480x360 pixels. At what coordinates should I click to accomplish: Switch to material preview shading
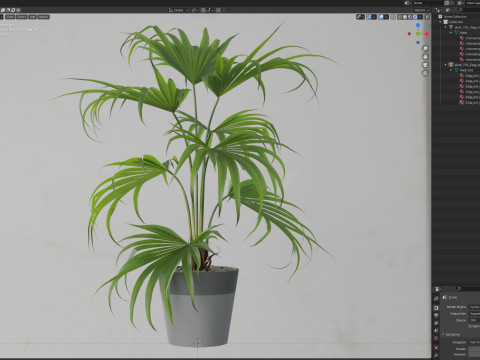pos(410,17)
